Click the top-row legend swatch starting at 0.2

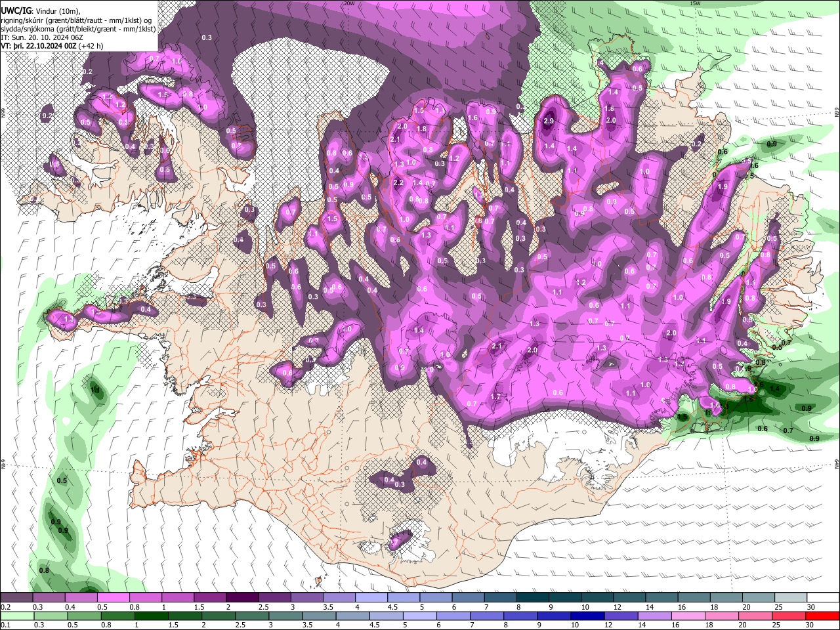[x=16, y=597]
